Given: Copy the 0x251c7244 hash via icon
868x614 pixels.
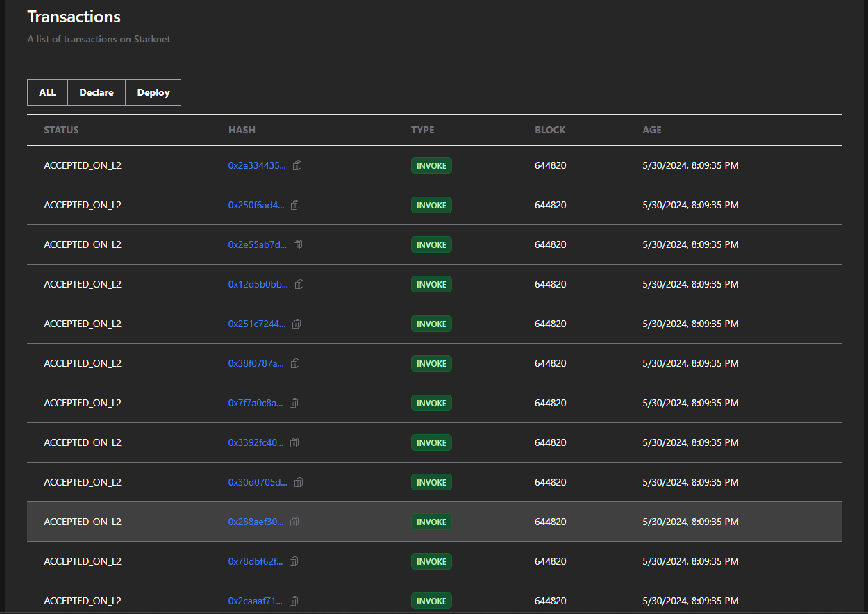Looking at the screenshot, I should tap(297, 324).
